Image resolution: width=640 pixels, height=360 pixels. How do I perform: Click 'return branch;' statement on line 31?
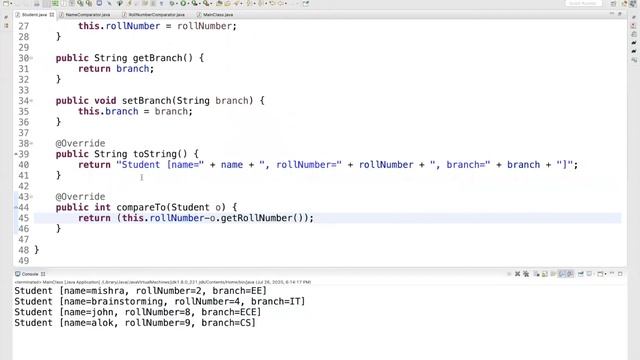[116, 69]
